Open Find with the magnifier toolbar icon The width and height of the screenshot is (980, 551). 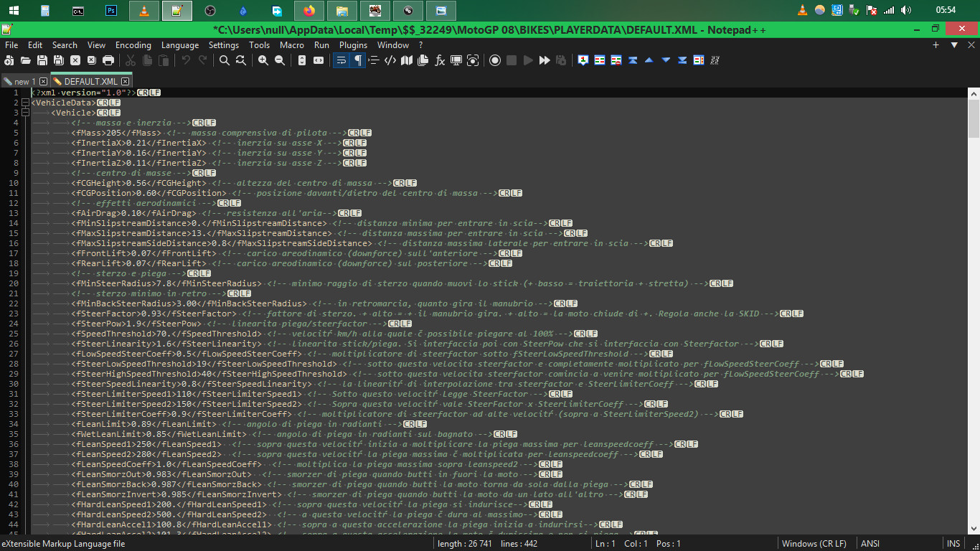pyautogui.click(x=224, y=60)
